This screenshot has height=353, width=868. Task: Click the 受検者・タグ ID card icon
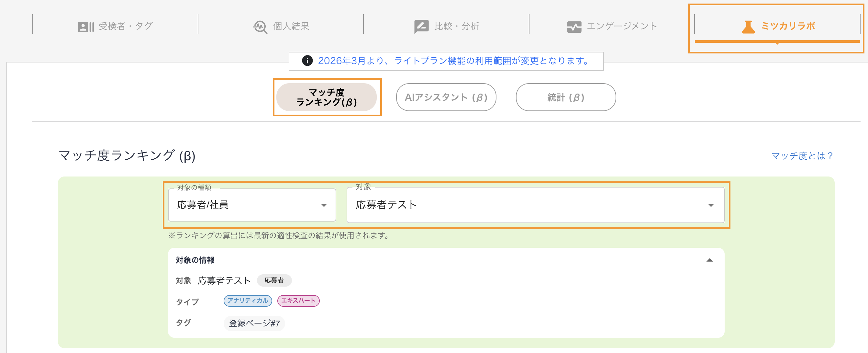pyautogui.click(x=85, y=27)
